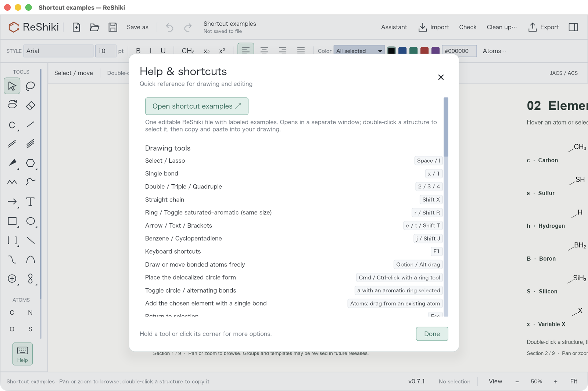Select the arrow Select/move tool
The width and height of the screenshot is (588, 391).
(12, 86)
